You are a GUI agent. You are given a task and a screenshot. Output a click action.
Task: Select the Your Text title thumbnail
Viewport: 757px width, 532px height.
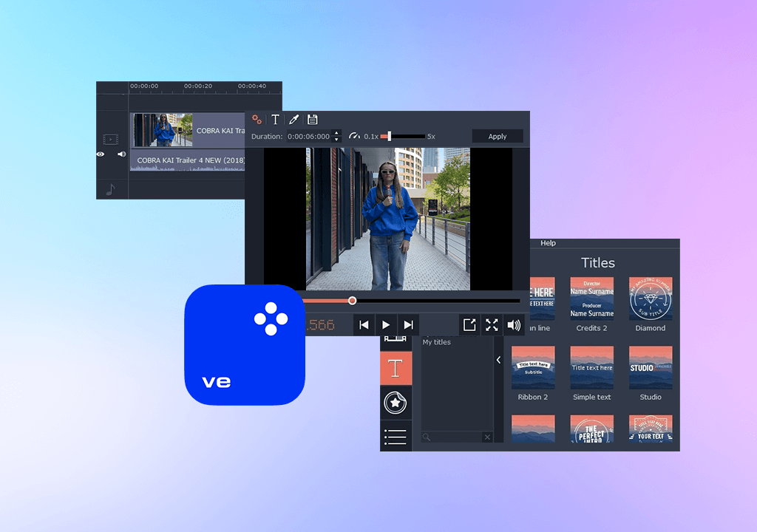click(651, 429)
